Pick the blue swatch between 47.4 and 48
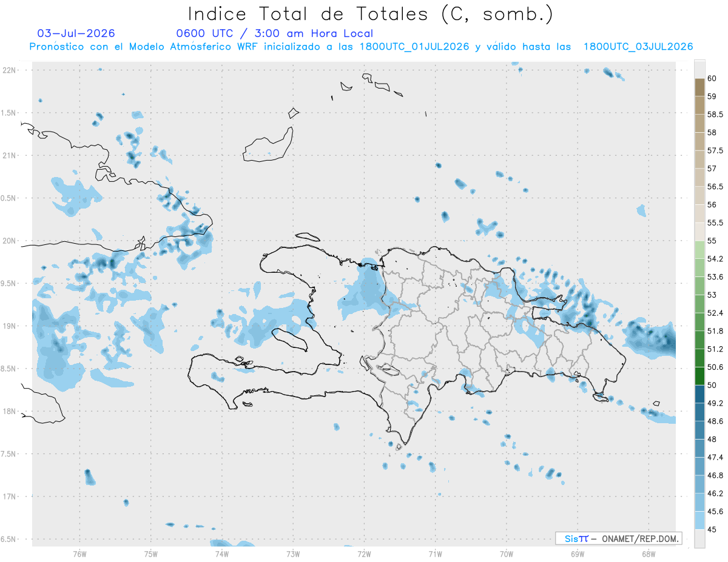Viewport: 728px width, 562px height. 699,448
